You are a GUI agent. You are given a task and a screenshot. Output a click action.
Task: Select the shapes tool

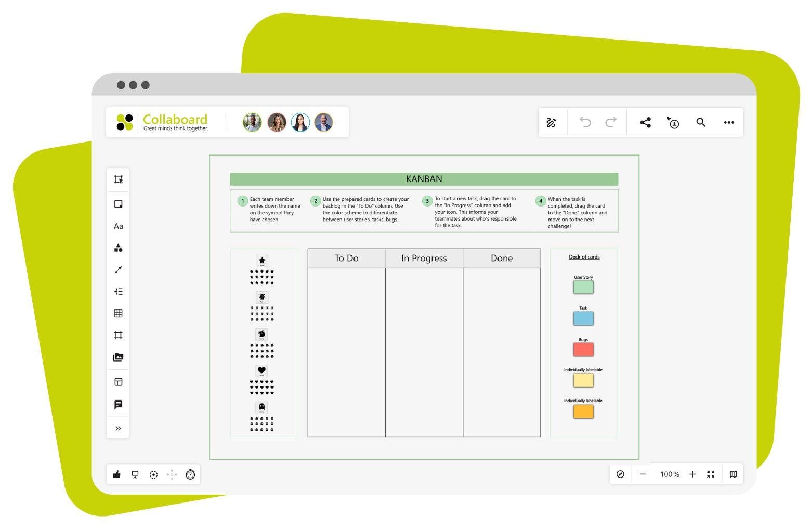click(118, 249)
